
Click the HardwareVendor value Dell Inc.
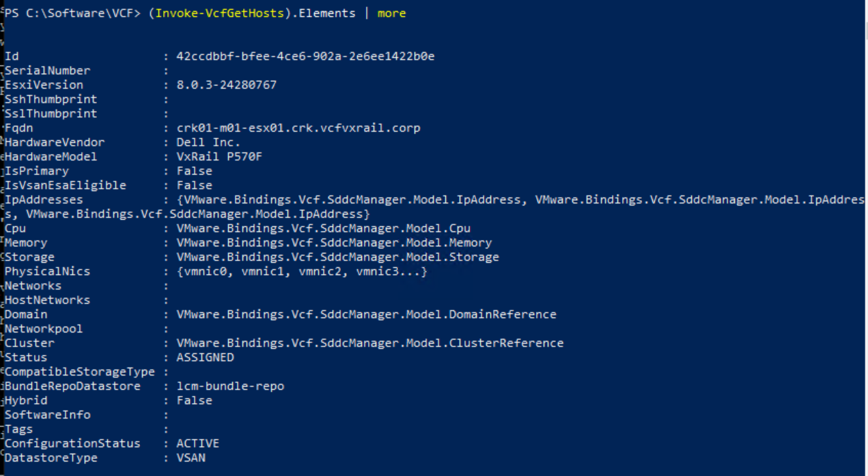208,142
